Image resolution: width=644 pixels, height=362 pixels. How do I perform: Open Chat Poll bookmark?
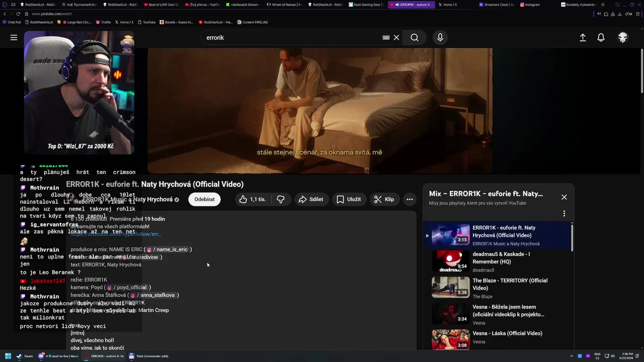coord(12,22)
